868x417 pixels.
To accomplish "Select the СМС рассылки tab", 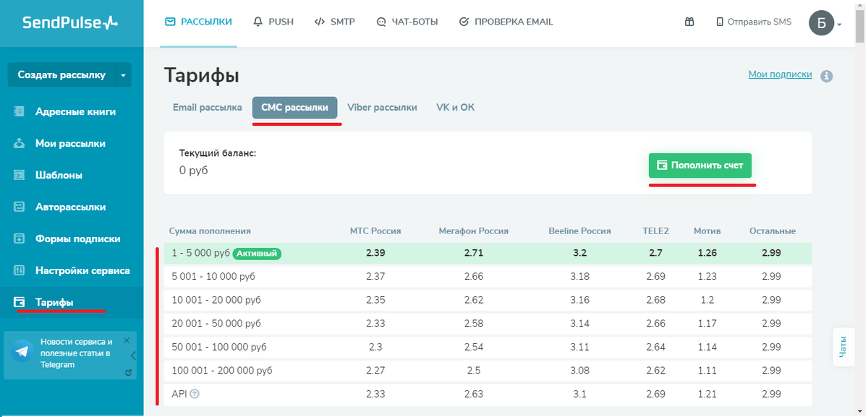I will point(295,108).
